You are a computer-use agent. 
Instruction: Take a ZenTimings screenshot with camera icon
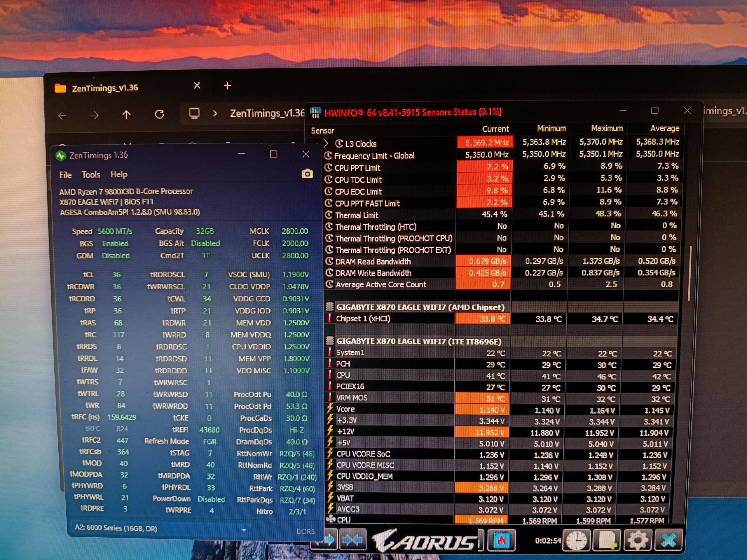(307, 174)
